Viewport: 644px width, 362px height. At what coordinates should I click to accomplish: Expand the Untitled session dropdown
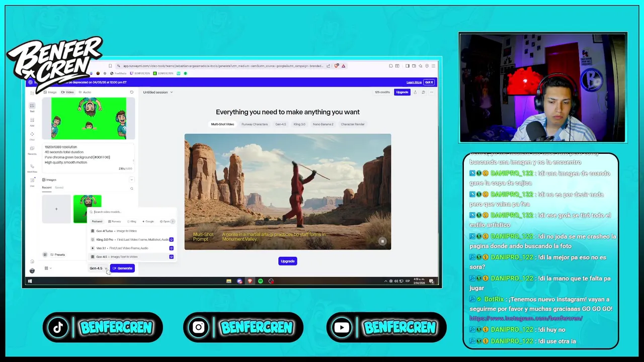[x=157, y=92]
